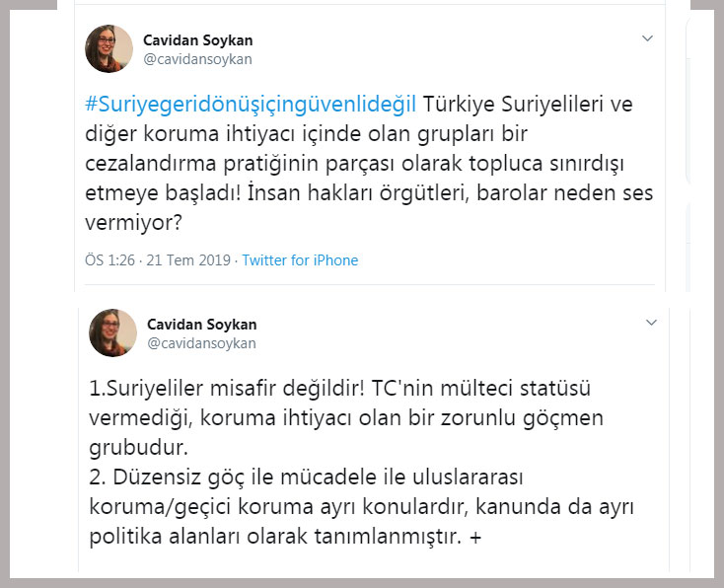Open @cavidansoykan handle in first tweet
Screen dimensions: 724x588
[x=198, y=59]
